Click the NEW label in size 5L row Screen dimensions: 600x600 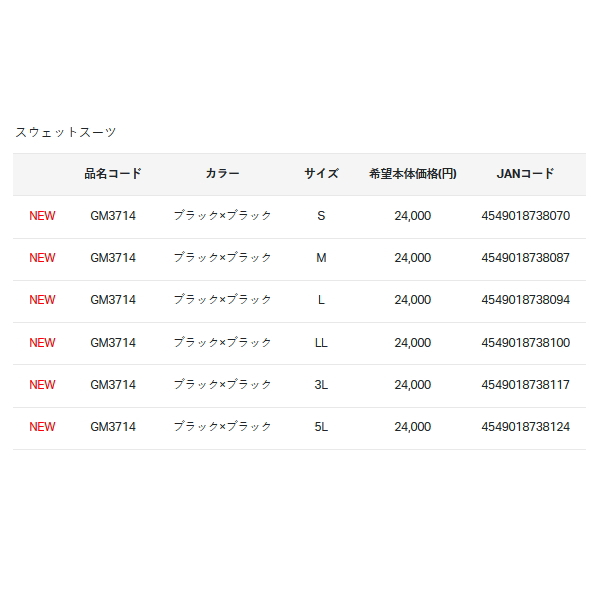tap(42, 427)
